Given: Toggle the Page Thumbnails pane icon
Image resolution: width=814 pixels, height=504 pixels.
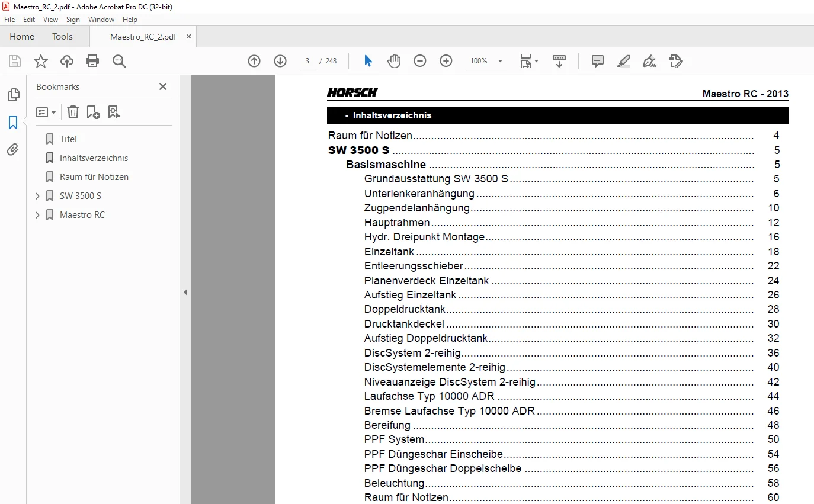Looking at the screenshot, I should tap(13, 95).
